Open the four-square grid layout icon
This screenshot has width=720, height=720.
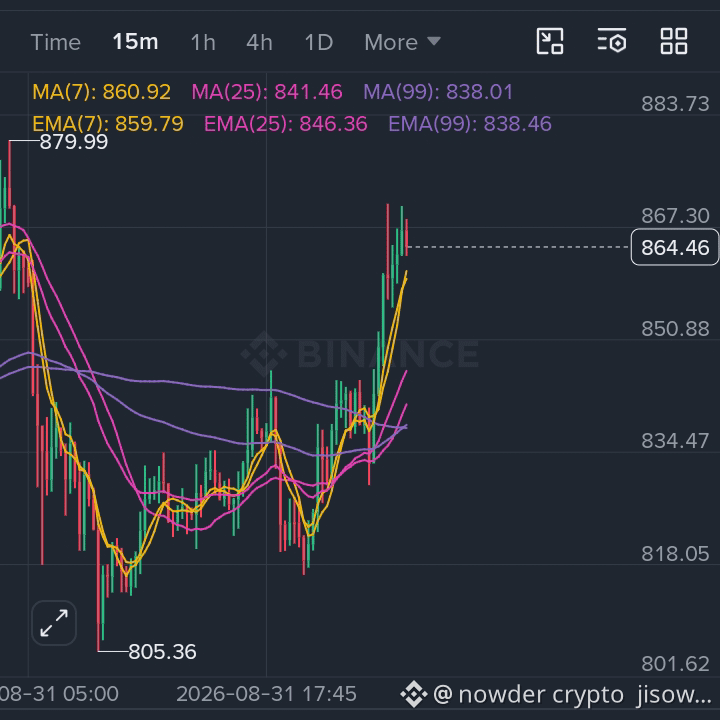(x=674, y=41)
